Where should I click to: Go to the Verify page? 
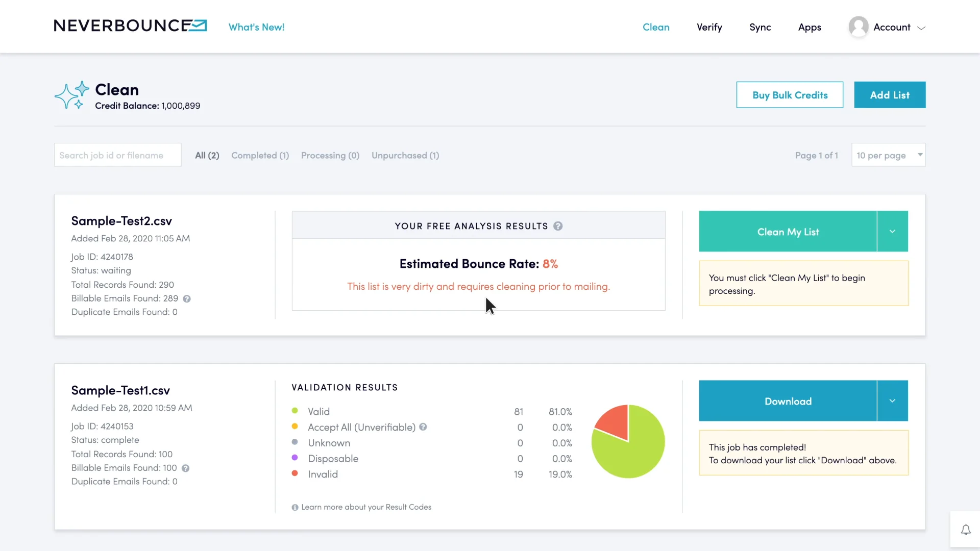point(709,27)
